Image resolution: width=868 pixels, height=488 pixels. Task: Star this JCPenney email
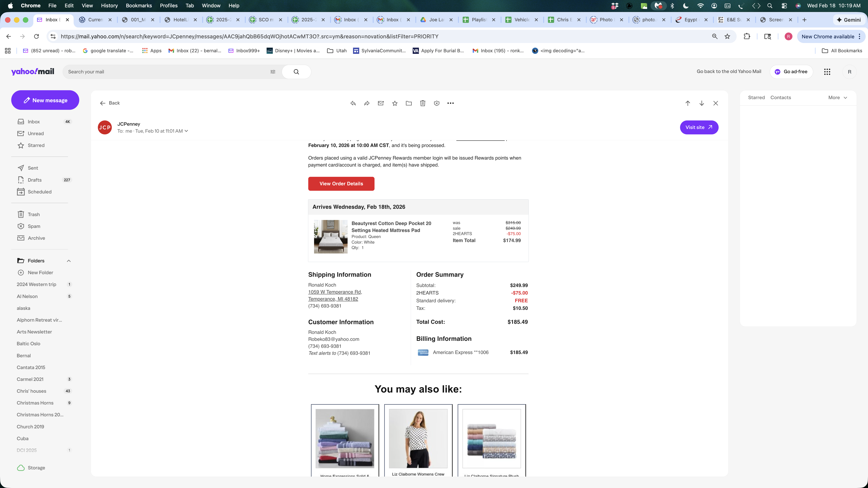pos(395,103)
